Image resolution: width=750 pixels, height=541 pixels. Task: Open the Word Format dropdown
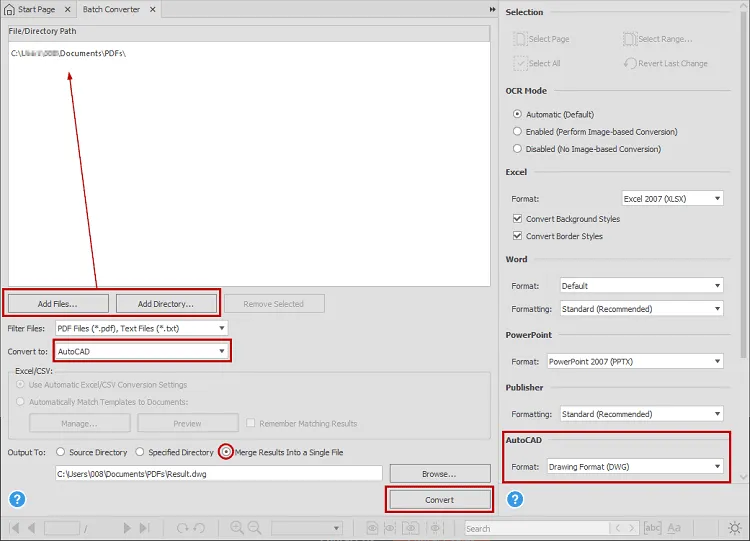pos(641,286)
